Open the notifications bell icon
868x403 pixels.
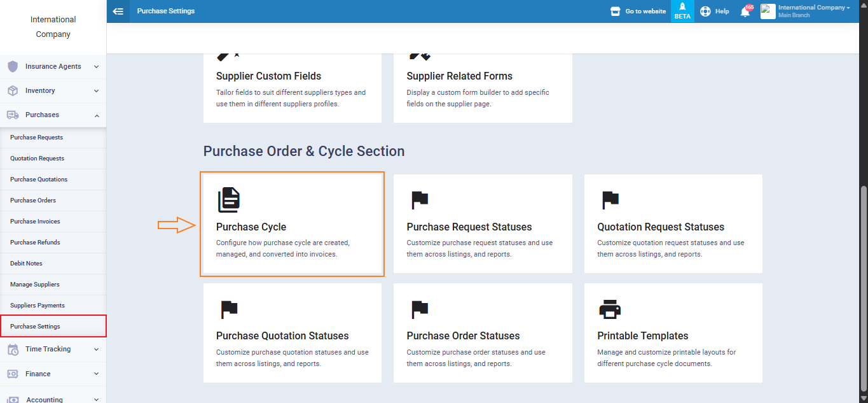pos(745,11)
